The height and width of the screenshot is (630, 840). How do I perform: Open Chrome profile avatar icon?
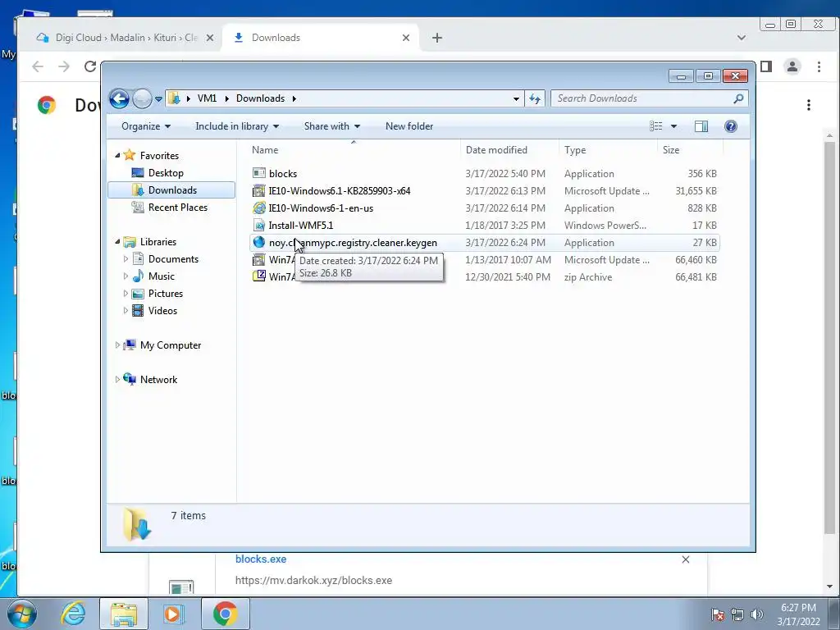coord(792,66)
